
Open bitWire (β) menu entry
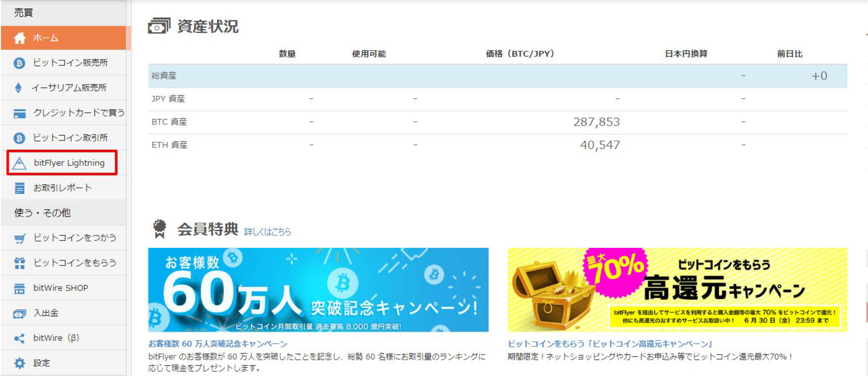[64, 338]
